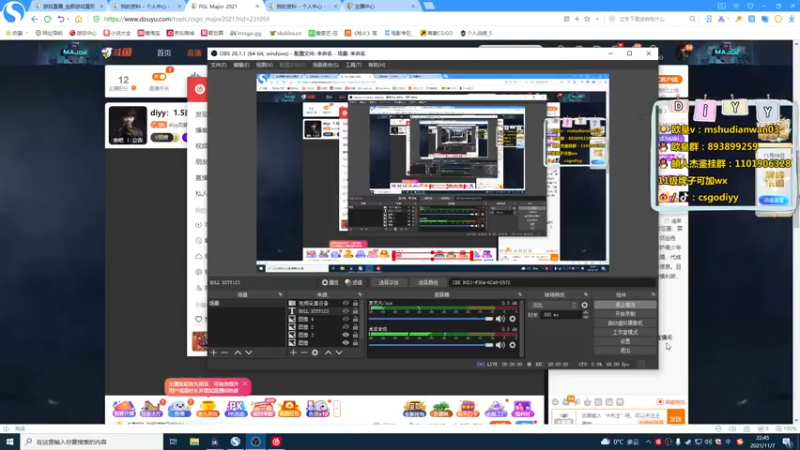Mute the desktop audio channel

tap(501, 345)
